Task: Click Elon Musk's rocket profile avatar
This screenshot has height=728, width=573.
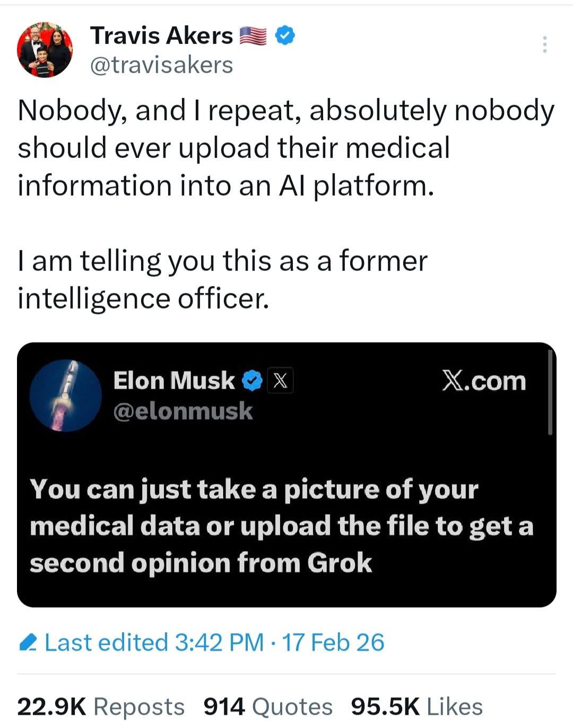Action: [65, 396]
